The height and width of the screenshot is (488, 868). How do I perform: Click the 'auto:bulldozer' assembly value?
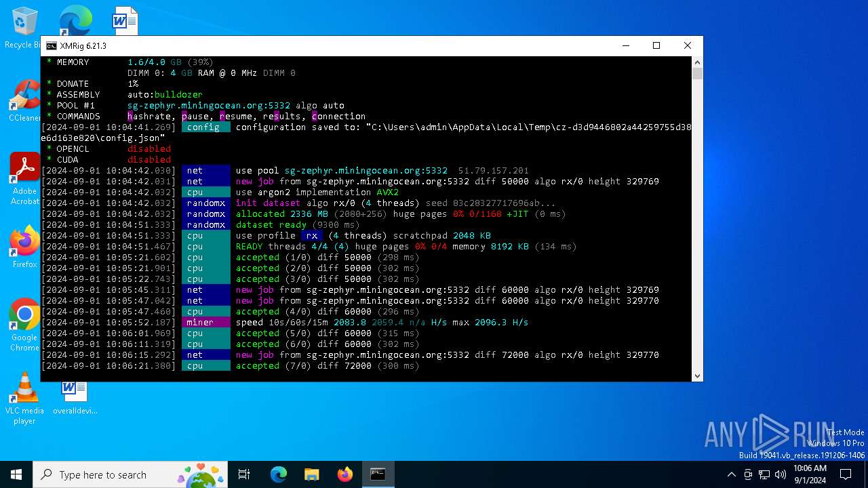[165, 95]
